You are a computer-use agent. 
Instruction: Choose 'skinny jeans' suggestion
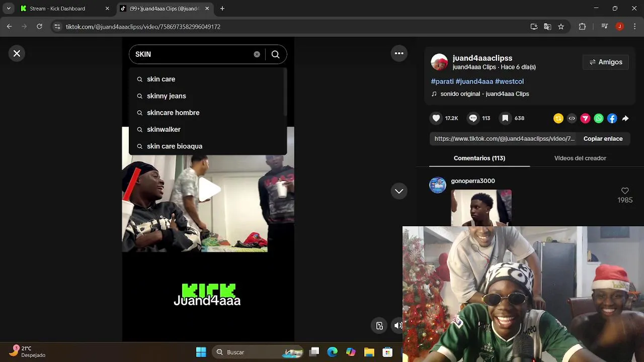207,96
